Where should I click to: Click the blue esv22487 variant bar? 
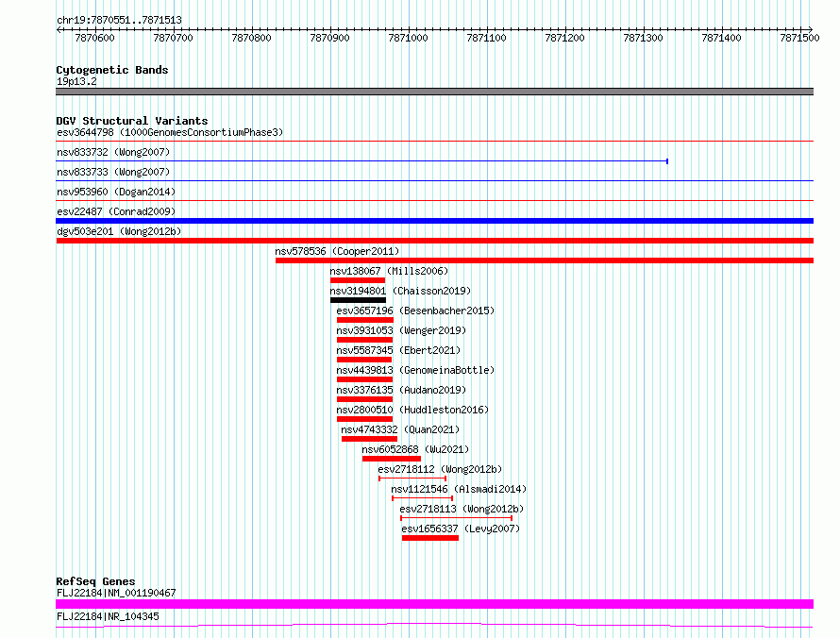pos(434,221)
